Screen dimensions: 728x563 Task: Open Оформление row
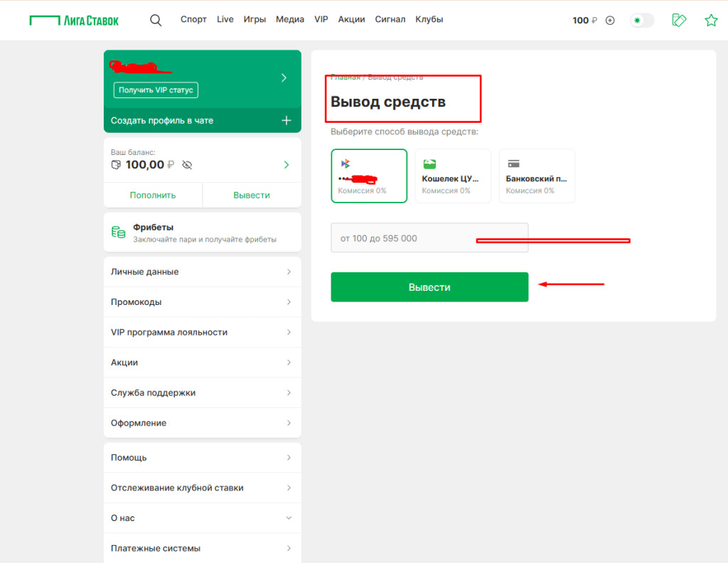(203, 423)
